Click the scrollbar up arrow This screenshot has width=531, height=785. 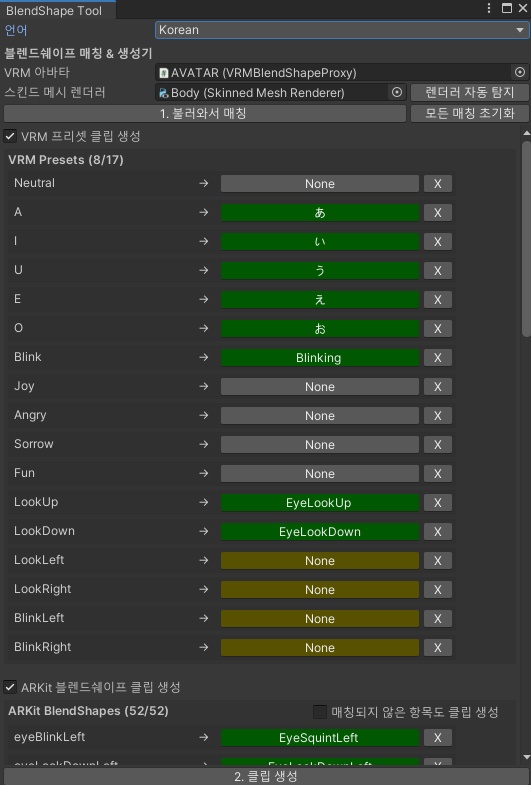click(x=526, y=134)
